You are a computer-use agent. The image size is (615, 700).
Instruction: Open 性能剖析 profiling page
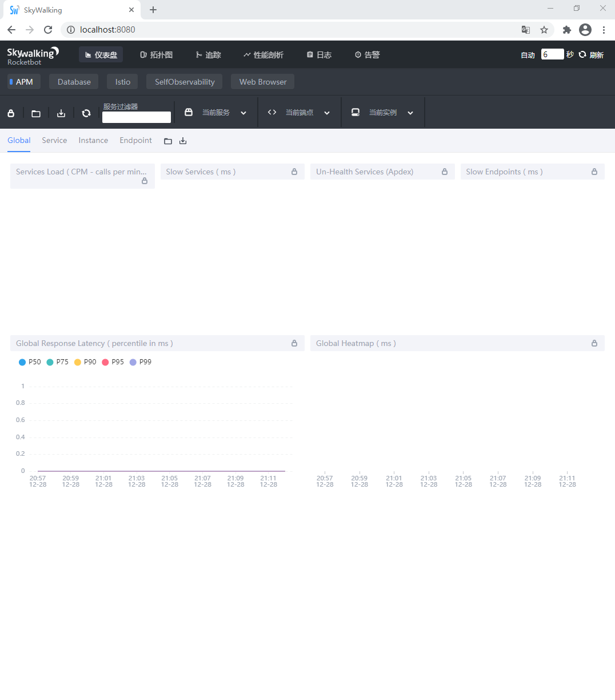point(263,55)
